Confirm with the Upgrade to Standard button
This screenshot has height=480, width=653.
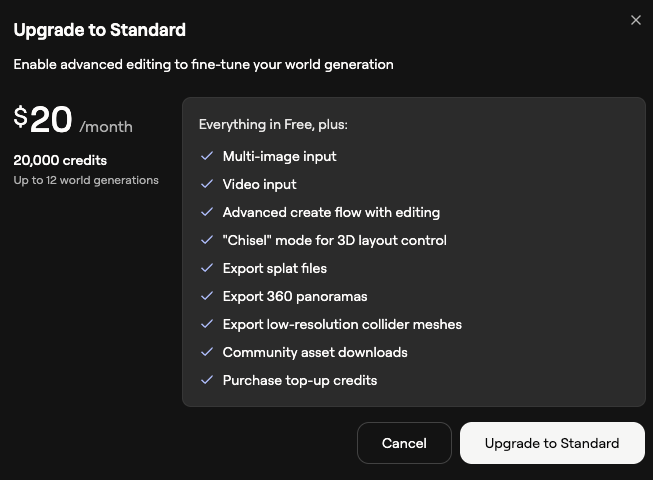pyautogui.click(x=552, y=443)
